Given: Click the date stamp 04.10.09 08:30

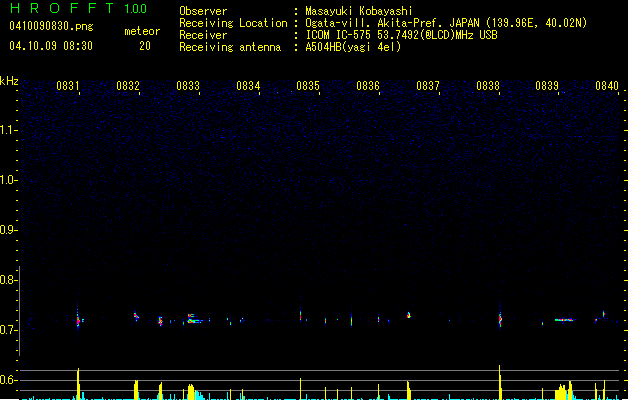Looking at the screenshot, I should pyautogui.click(x=51, y=46).
